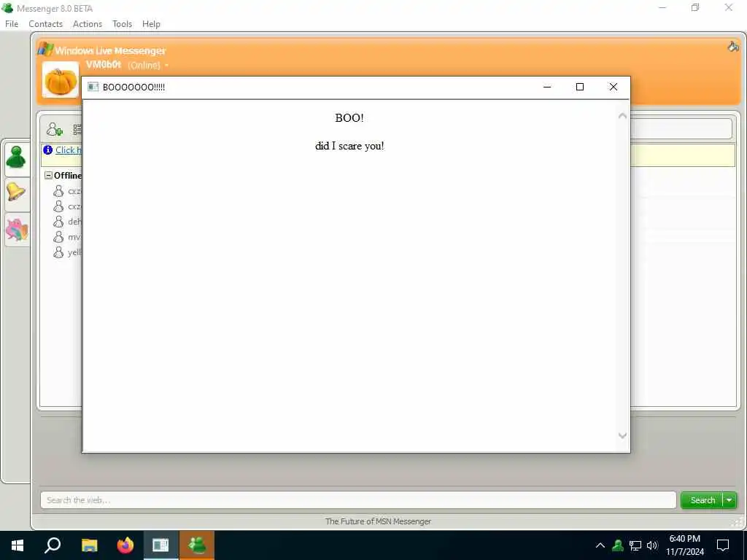Click the 'BOO!' heading text

pos(349,118)
